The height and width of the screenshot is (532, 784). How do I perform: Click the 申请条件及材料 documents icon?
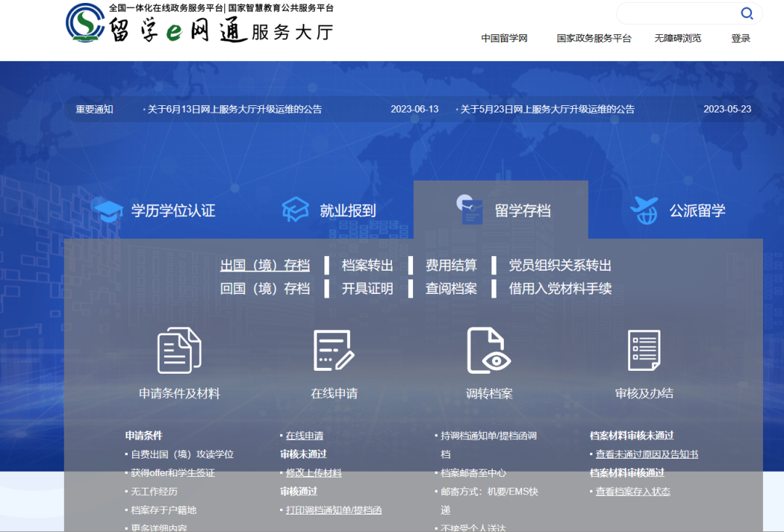point(179,351)
